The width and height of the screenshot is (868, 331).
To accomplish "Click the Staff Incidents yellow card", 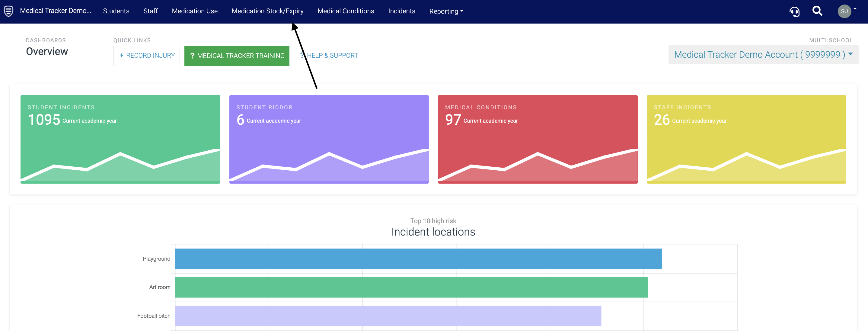I will (746, 139).
